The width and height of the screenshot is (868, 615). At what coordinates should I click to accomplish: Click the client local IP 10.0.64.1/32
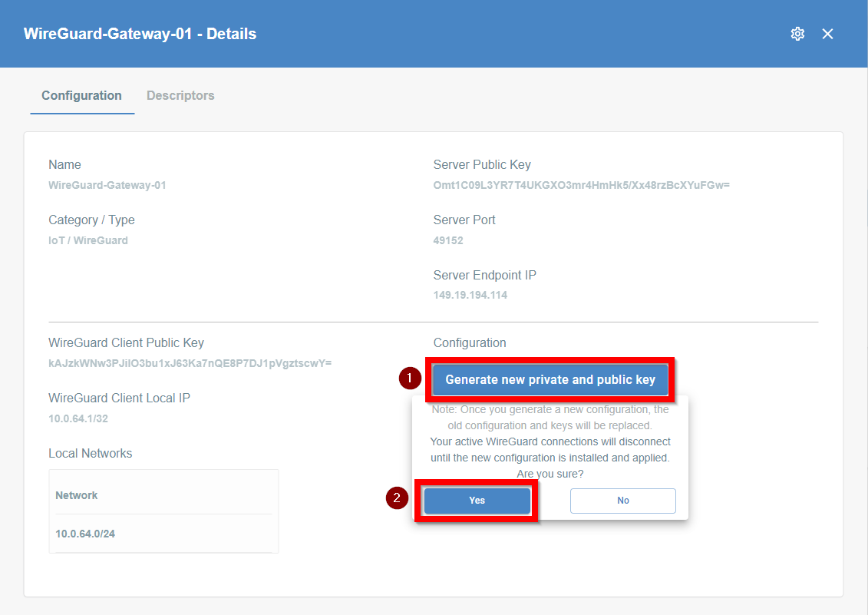point(78,419)
